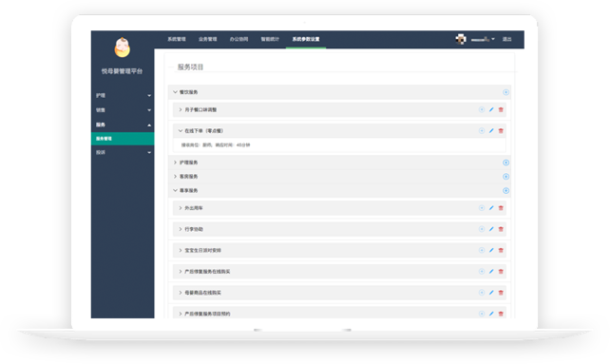
Task: Click the plus icon on 外出用车 row
Action: tap(482, 208)
